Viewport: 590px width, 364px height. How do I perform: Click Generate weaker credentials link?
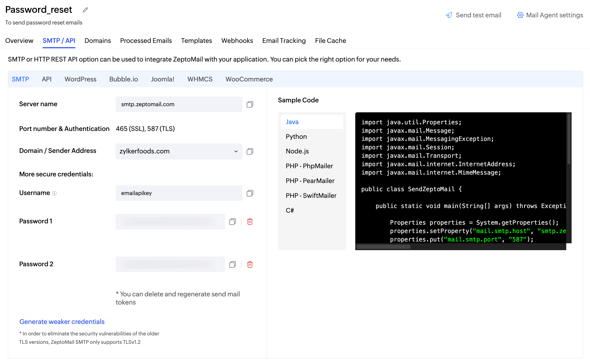62,322
